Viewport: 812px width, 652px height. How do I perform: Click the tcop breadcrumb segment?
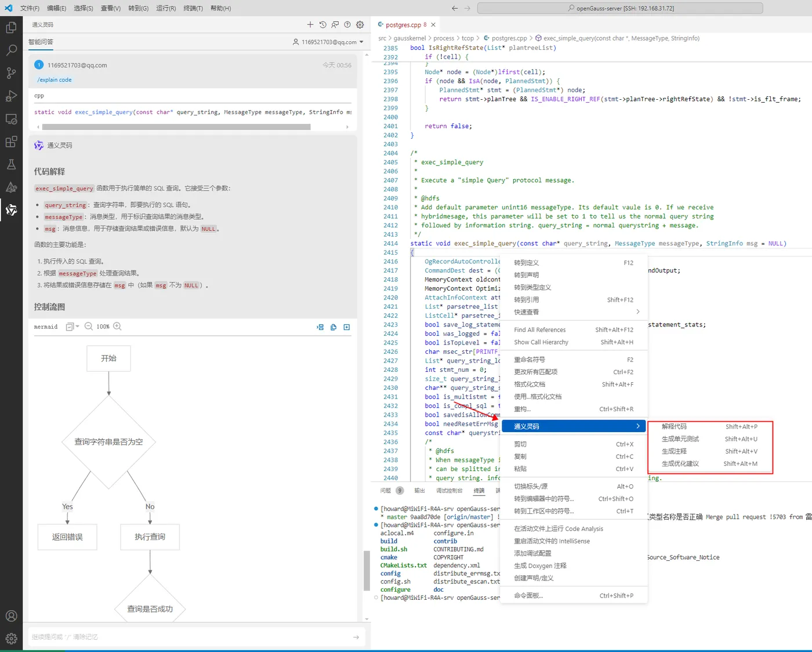pyautogui.click(x=467, y=38)
